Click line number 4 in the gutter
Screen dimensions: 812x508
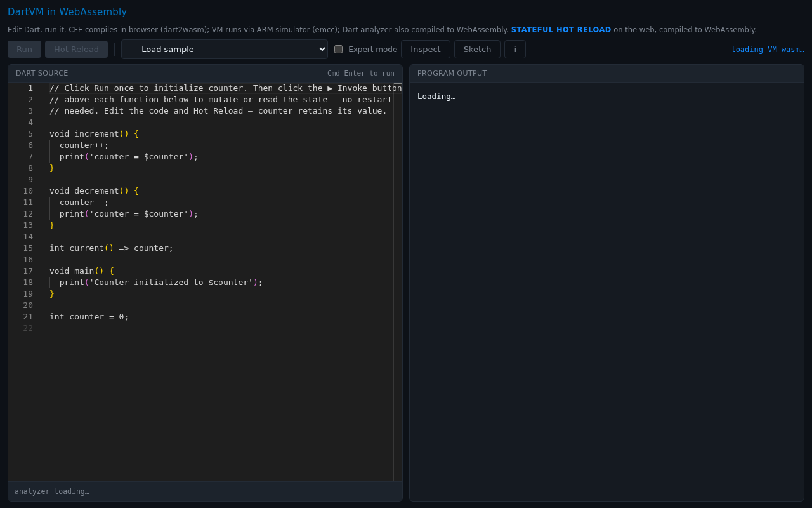click(30, 123)
